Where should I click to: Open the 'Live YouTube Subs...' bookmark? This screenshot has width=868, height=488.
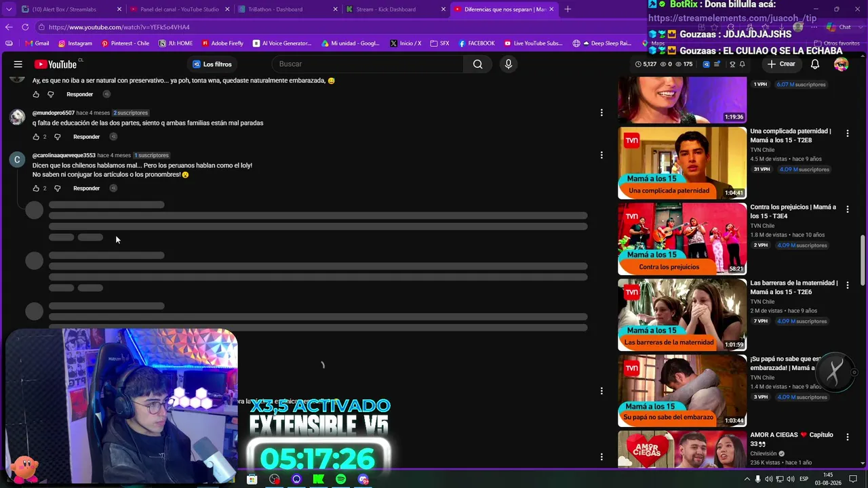click(532, 43)
